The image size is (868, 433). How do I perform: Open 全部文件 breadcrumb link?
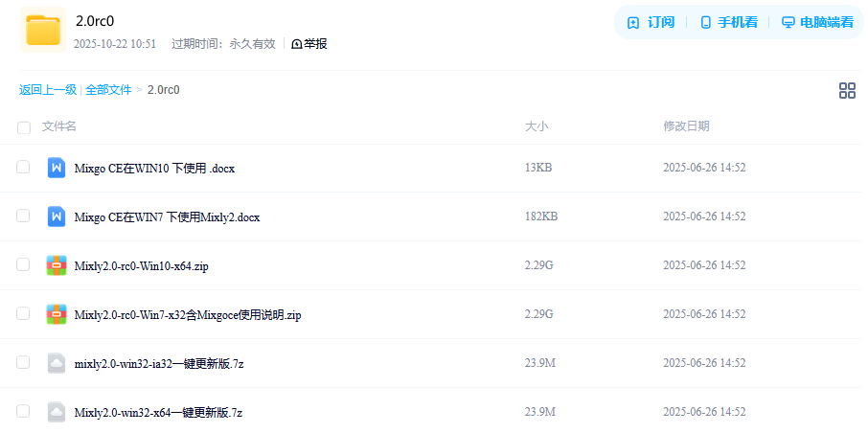[x=108, y=90]
